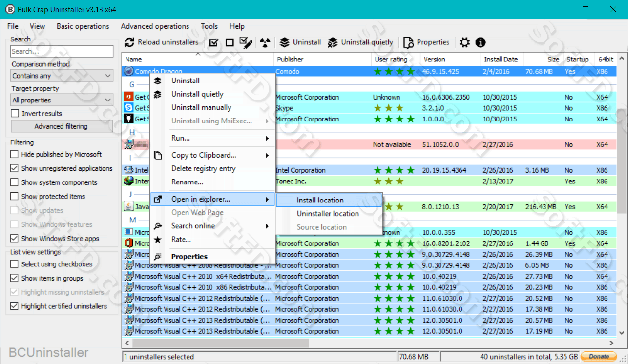Image resolution: width=628 pixels, height=364 pixels.
Task: Click the Search online magnifier icon
Action: point(158,226)
